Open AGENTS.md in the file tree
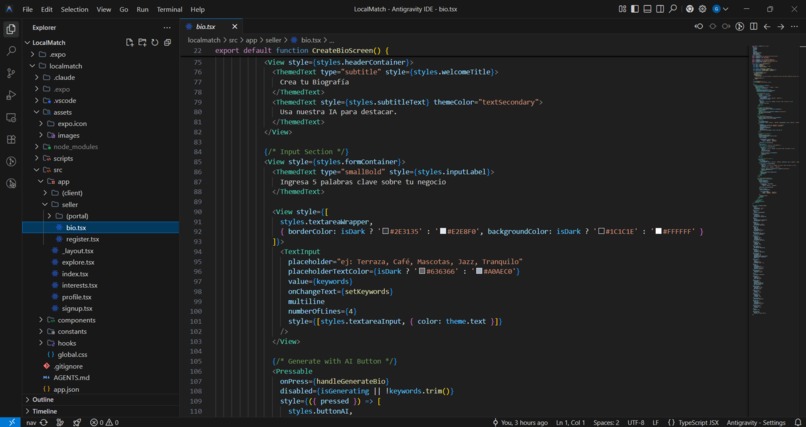 (101, 378)
